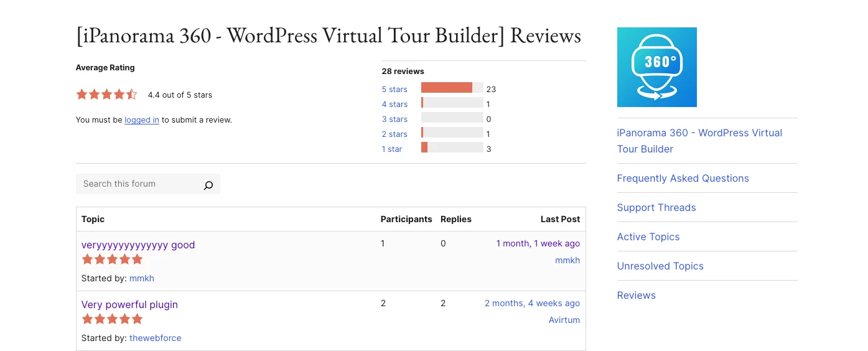View user profile thewebforce
The width and height of the screenshot is (868, 351).
point(156,338)
